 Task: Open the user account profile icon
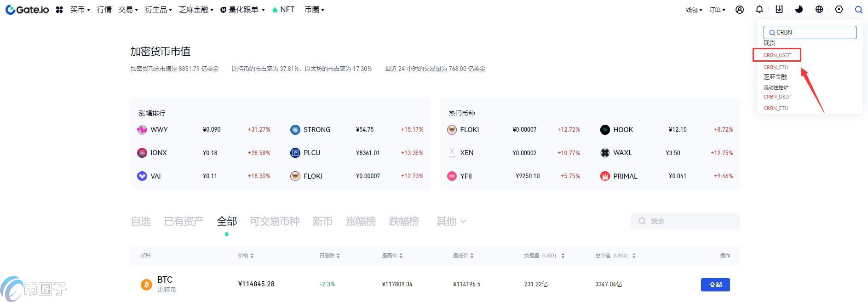point(740,10)
